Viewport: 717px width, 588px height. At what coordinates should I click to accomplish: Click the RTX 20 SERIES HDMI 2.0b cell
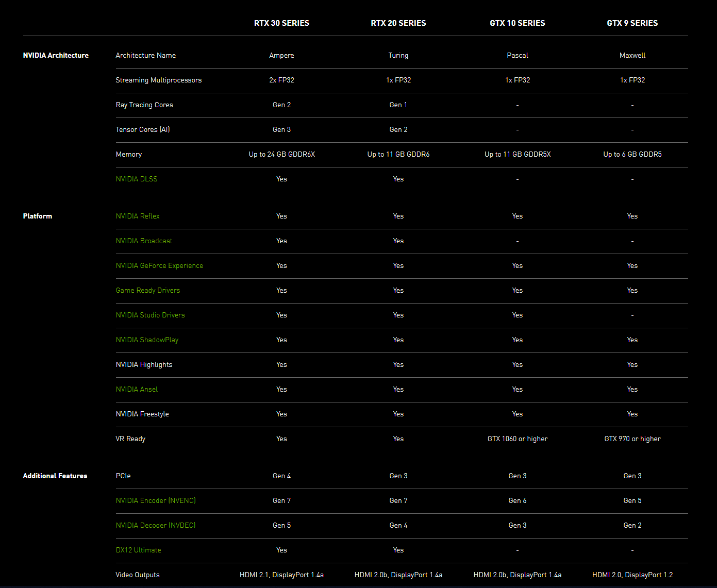[x=398, y=575]
